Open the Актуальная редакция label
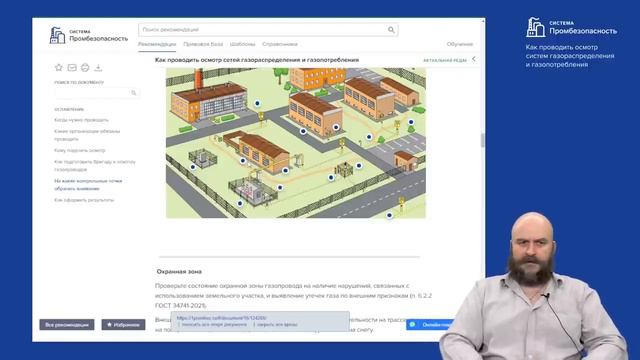This screenshot has width=640, height=360. [x=444, y=60]
